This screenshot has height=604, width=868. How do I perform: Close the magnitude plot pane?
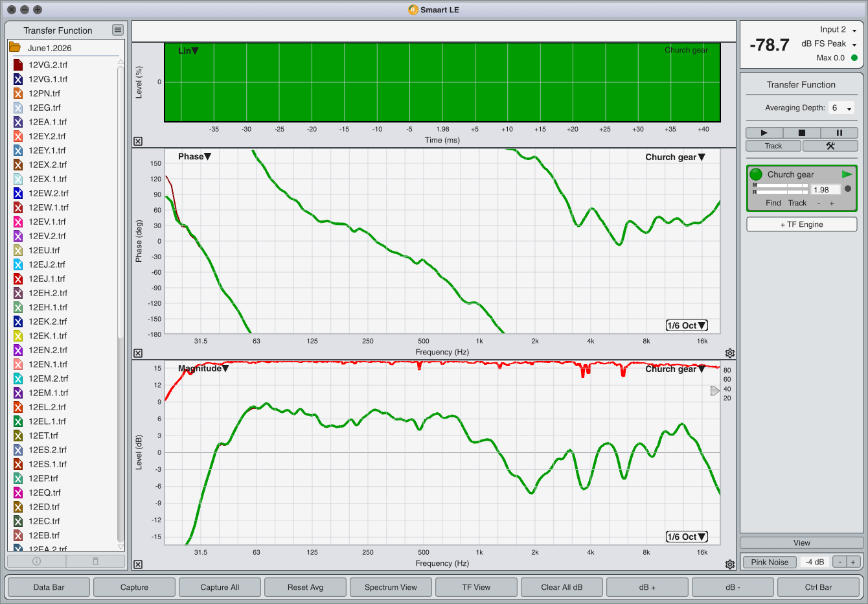138,564
